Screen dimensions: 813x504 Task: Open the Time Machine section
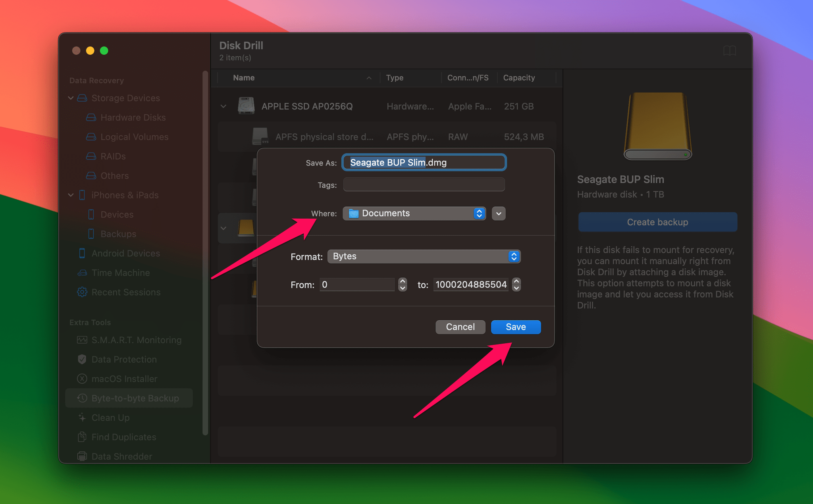pos(82,273)
